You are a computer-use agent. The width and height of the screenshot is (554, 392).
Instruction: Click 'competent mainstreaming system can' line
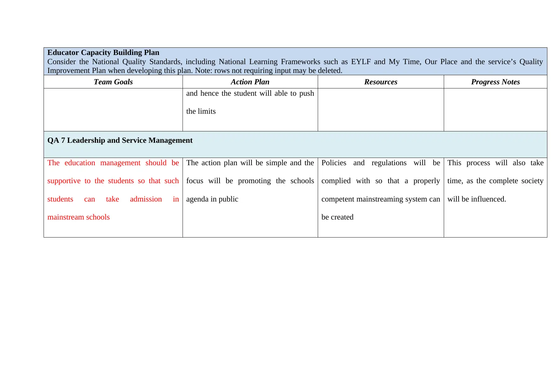tap(381, 199)
